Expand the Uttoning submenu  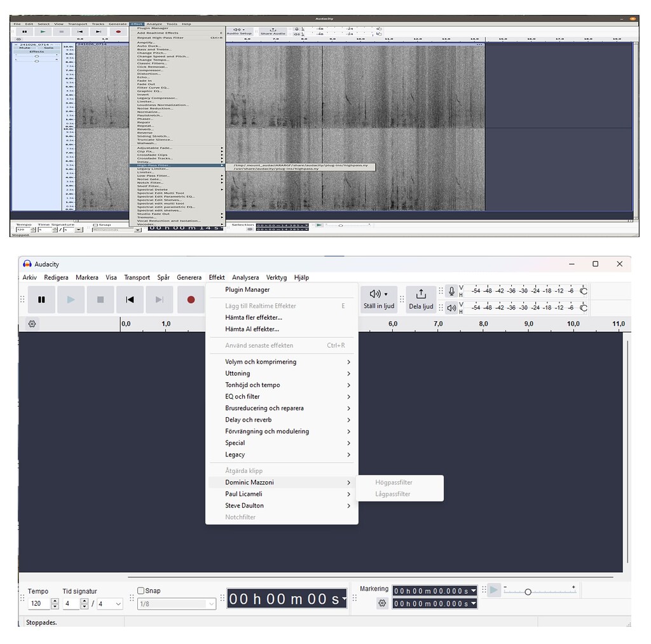click(x=282, y=373)
